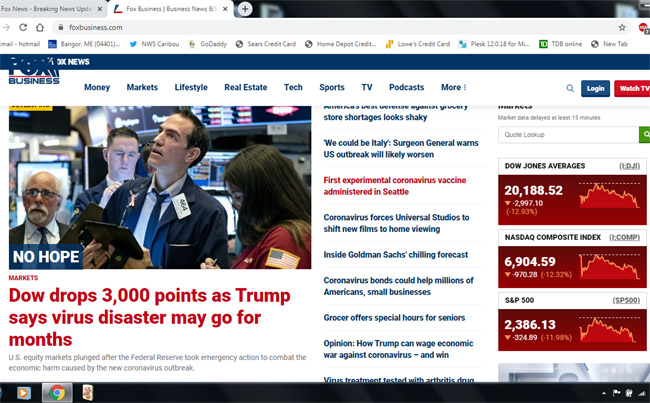This screenshot has width=650, height=403.
Task: Open grocery store shortages looks shaky article
Action: (395, 112)
